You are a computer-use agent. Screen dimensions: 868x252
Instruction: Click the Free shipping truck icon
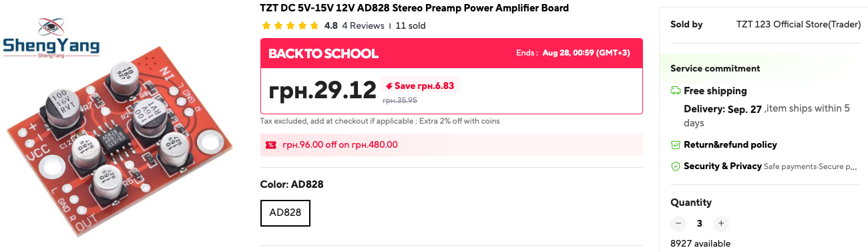pos(676,91)
